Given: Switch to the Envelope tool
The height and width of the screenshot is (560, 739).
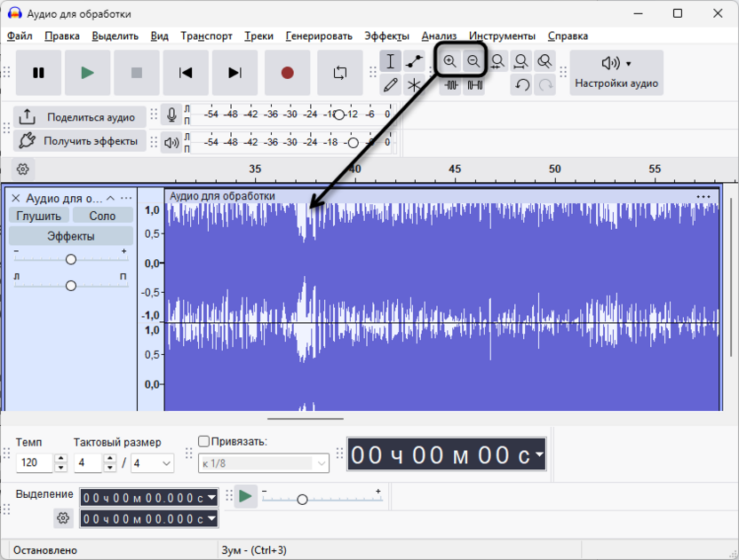Looking at the screenshot, I should point(414,61).
